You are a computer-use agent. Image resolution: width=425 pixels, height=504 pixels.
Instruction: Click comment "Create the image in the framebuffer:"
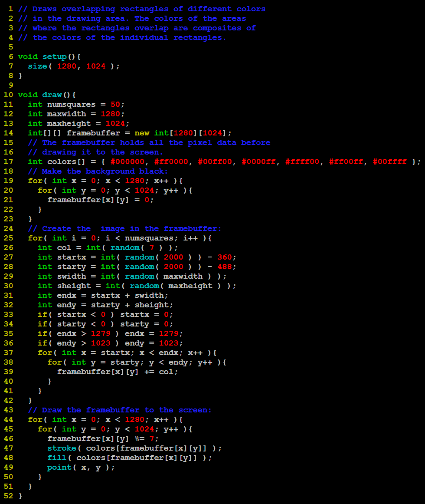(131, 229)
